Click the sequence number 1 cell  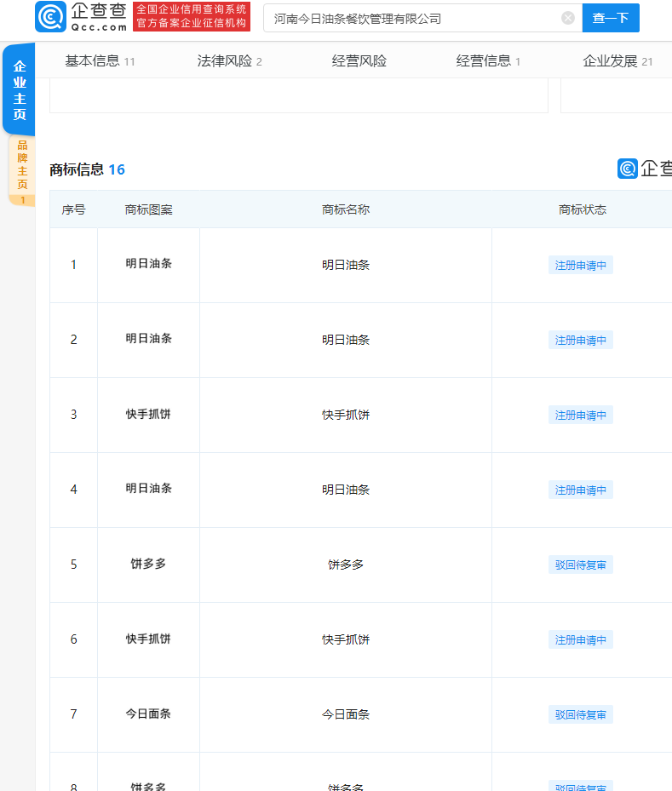(x=73, y=265)
